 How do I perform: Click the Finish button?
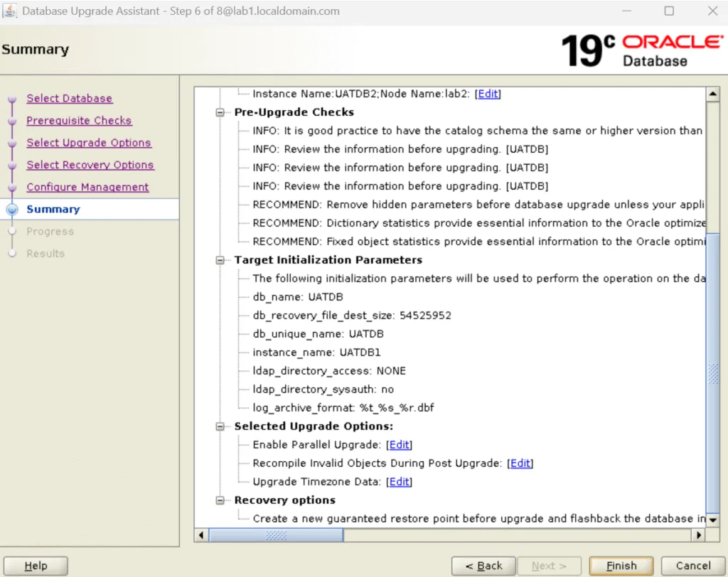tap(620, 566)
